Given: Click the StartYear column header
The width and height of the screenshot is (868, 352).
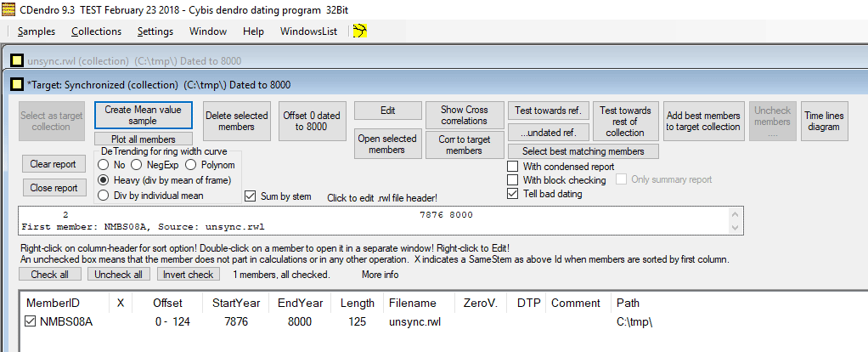Looking at the screenshot, I should coord(236,304).
